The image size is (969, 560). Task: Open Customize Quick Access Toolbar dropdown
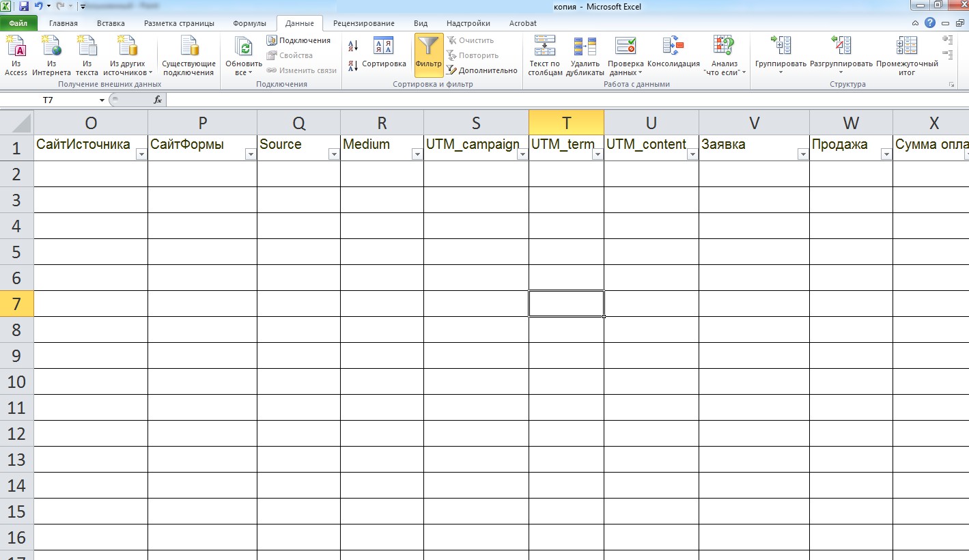point(83,7)
